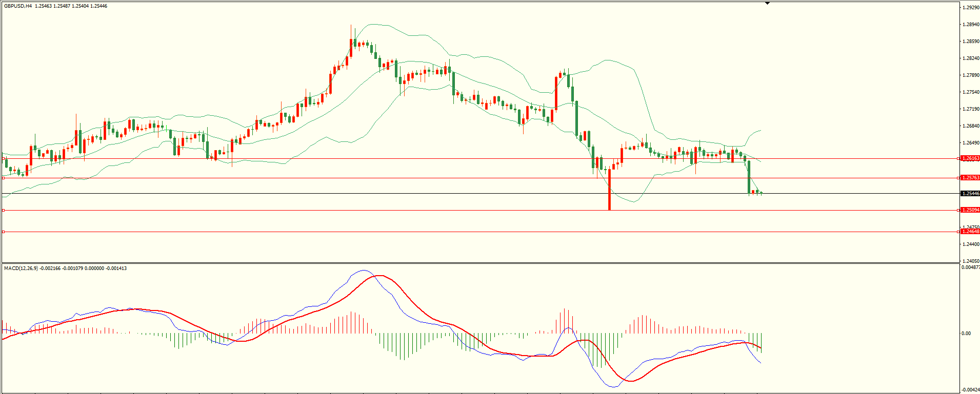Select the red 1.24648 price label
The width and height of the screenshot is (980, 394).
pyautogui.click(x=970, y=232)
